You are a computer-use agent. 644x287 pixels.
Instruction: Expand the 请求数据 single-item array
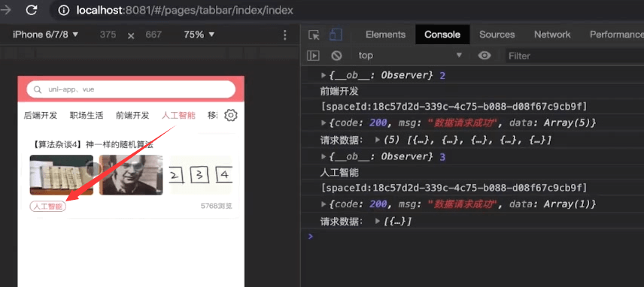(x=378, y=222)
